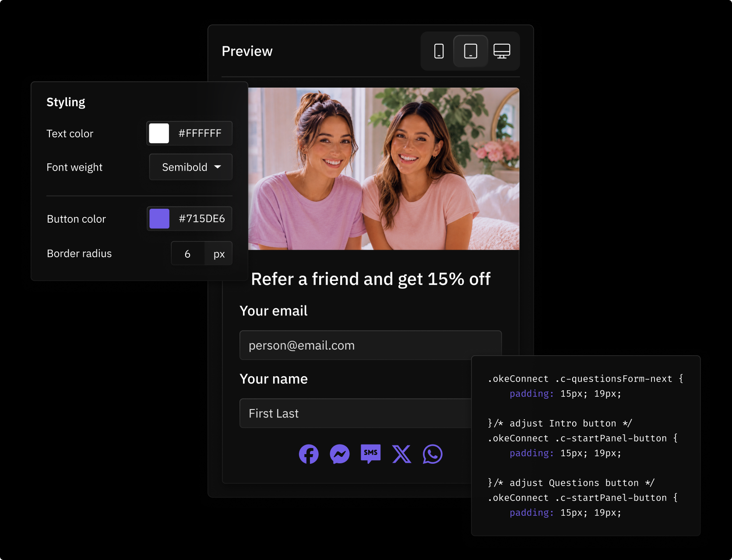Edit the #FFFFFF text color value
The width and height of the screenshot is (732, 560).
[x=200, y=133]
